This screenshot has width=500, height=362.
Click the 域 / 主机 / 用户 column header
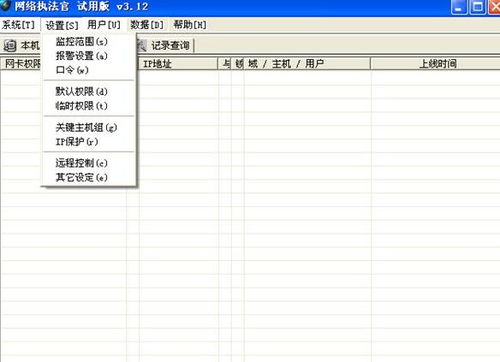tap(307, 64)
